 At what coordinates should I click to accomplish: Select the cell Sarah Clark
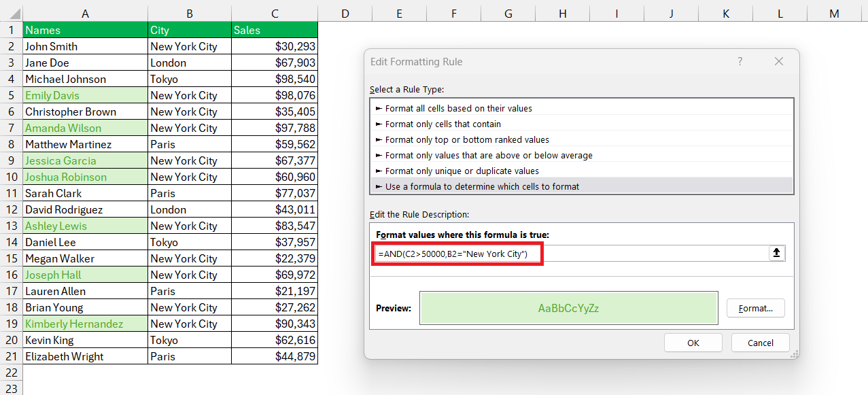coord(85,193)
